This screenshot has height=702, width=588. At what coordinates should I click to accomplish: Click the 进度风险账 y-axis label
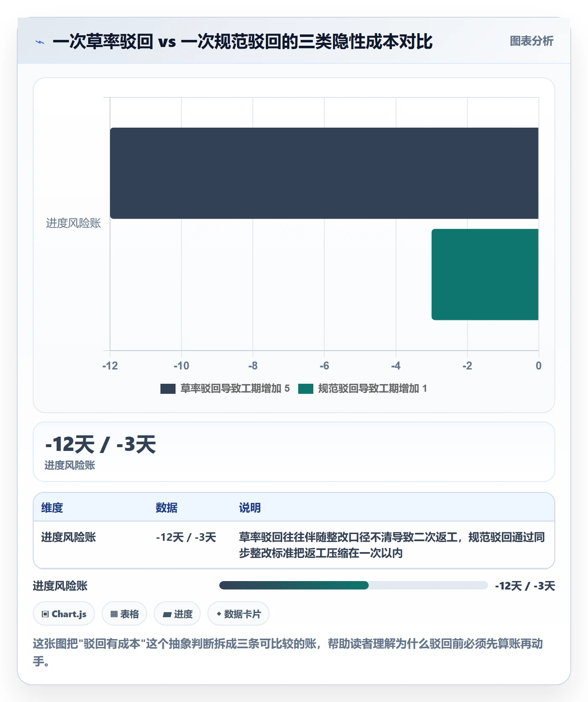73,223
